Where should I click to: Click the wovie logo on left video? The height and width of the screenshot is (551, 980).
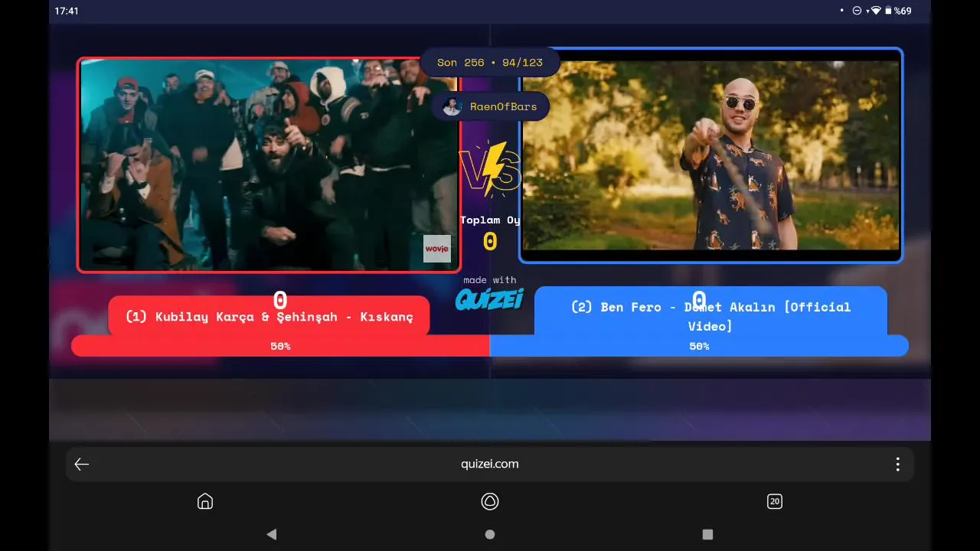click(x=437, y=249)
